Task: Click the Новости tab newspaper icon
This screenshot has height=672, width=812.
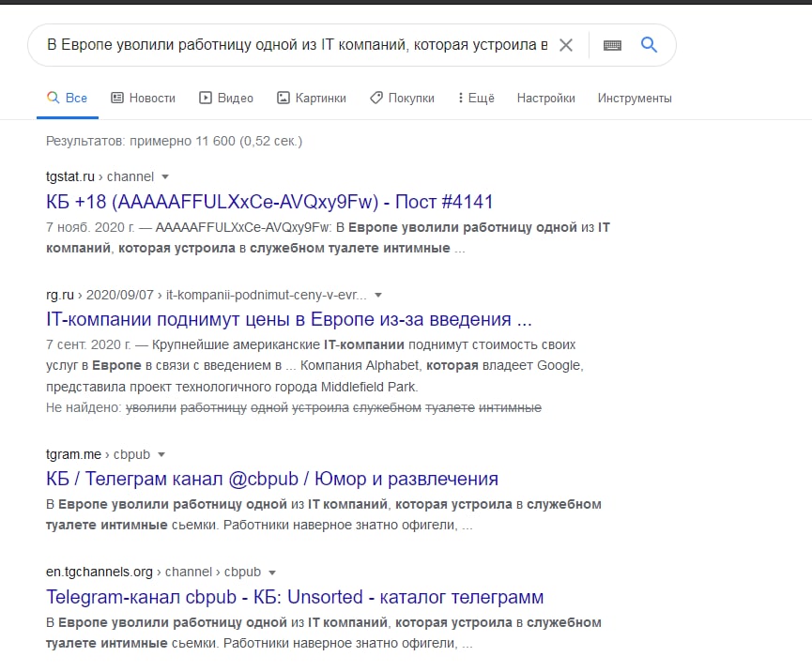Action: pos(117,98)
